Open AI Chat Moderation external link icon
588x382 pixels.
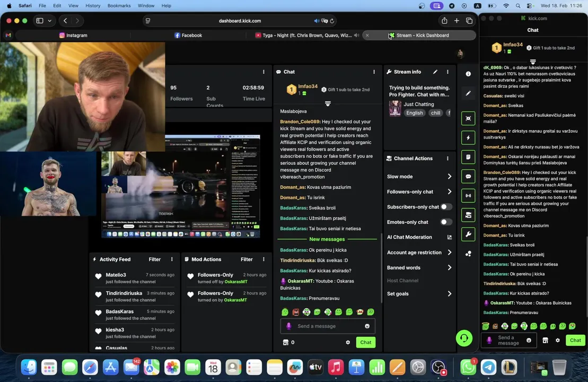click(449, 237)
